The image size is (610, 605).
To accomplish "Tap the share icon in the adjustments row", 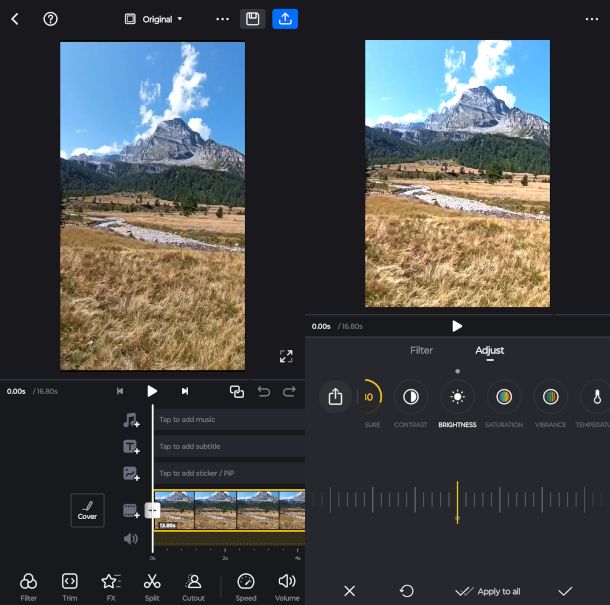I will 335,396.
